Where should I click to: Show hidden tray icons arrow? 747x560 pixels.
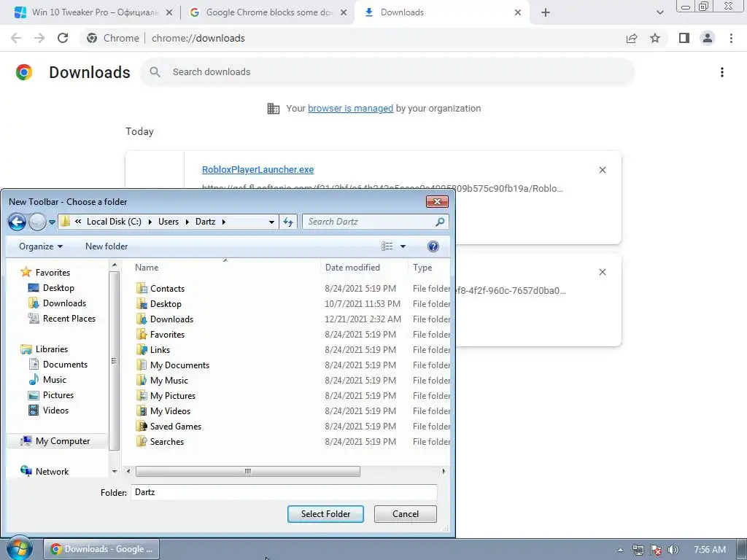pos(620,550)
